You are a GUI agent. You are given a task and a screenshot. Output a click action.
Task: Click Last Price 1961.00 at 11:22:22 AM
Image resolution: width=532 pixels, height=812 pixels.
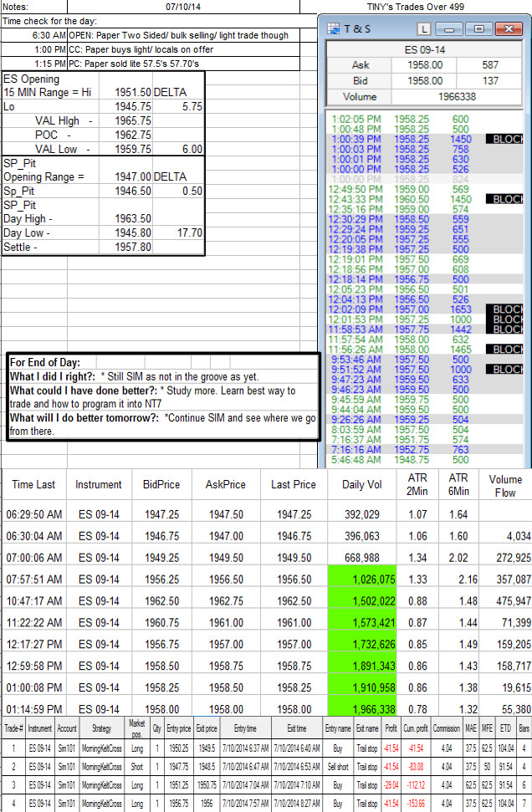pos(294,623)
